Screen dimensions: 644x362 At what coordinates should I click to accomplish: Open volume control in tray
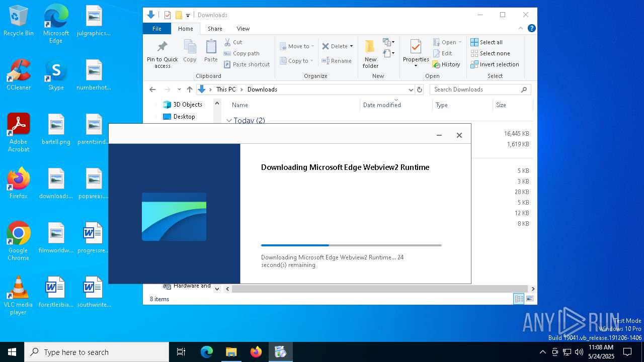579,352
